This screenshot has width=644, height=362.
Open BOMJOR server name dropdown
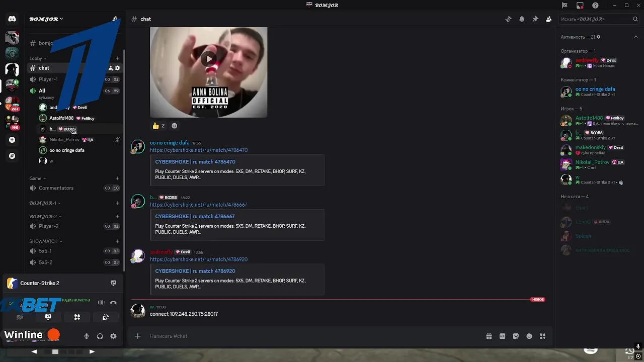(46, 19)
